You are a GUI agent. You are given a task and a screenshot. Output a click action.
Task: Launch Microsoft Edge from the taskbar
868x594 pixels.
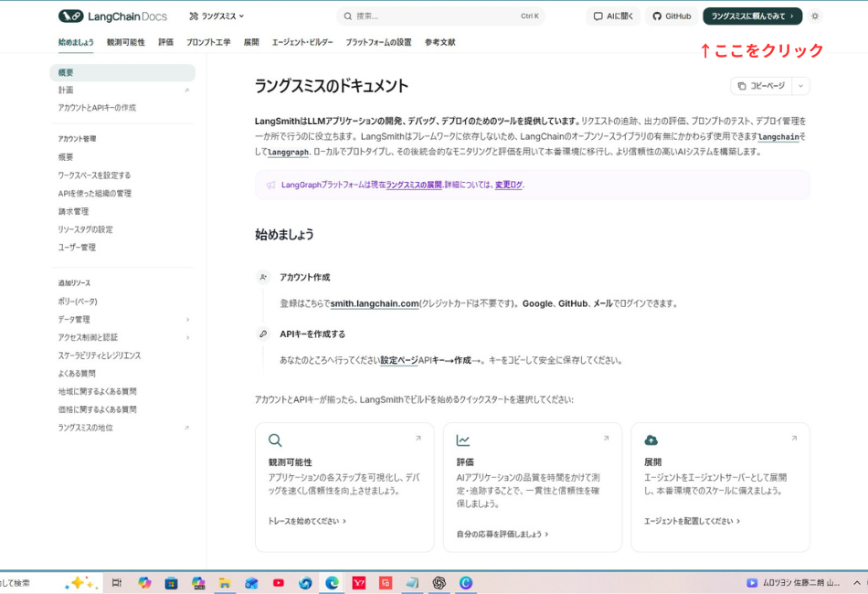(x=331, y=582)
